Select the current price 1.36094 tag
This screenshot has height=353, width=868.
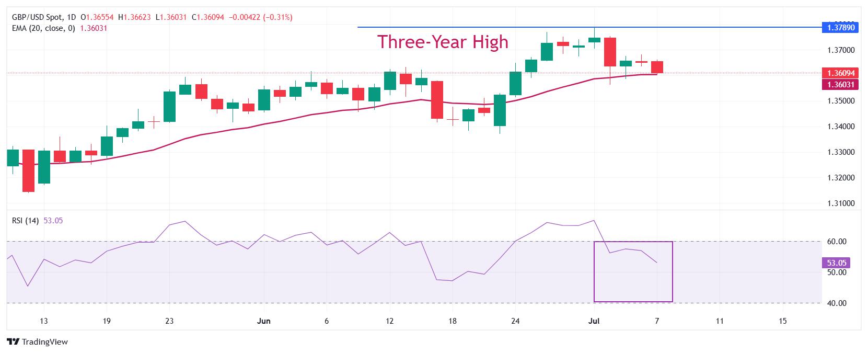pyautogui.click(x=840, y=73)
